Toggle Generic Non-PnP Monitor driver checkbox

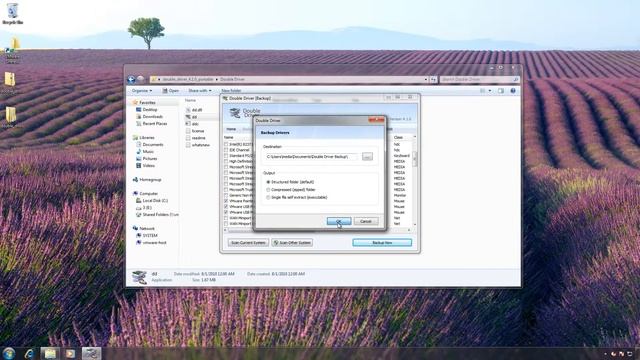(226, 196)
